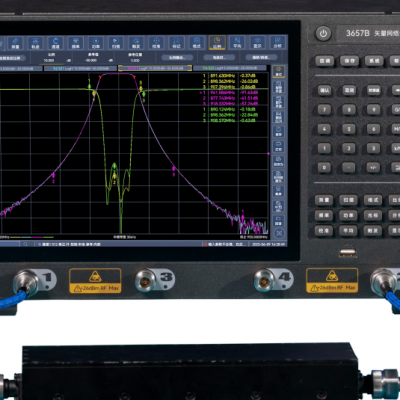Select the 通道 channel icon on the touchscreen toolbar

click(55, 43)
